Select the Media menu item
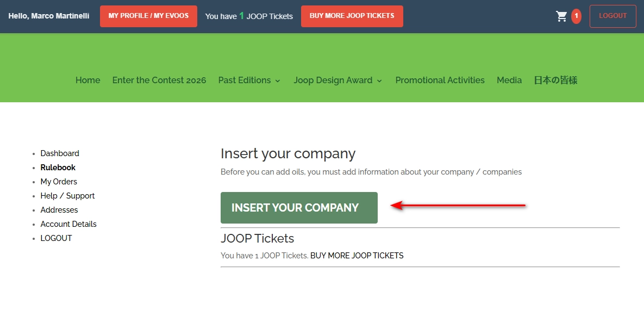The image size is (644, 322). (x=509, y=80)
